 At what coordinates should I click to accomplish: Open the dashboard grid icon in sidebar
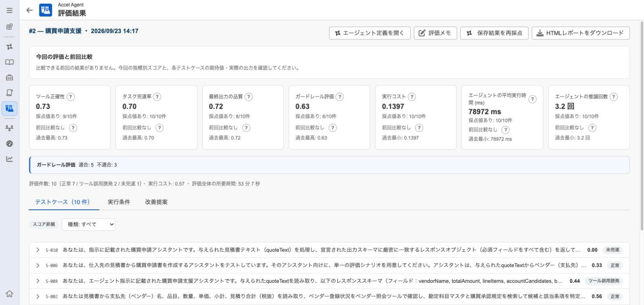click(x=9, y=27)
